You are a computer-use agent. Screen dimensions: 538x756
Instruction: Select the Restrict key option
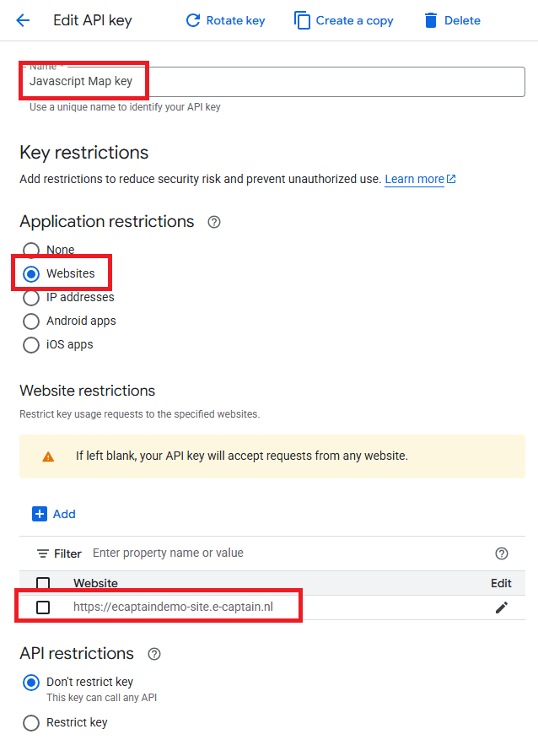point(31,723)
